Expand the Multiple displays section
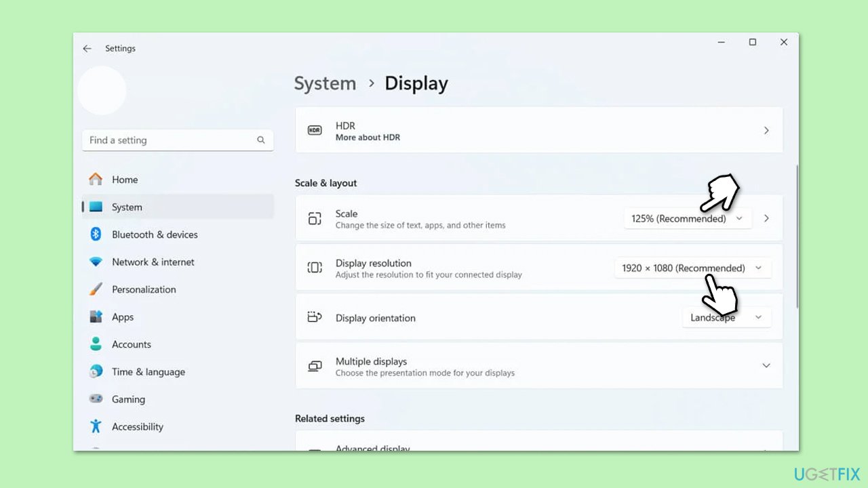Viewport: 868px width, 488px height. point(766,366)
